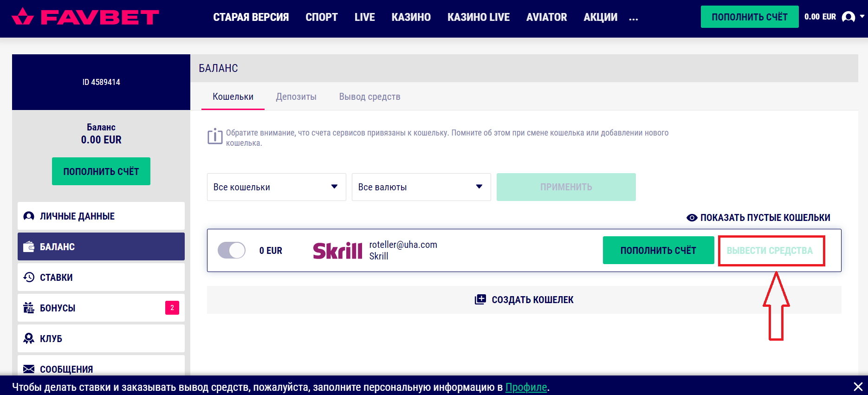Screen dimensions: 868x395
Task: Click the Skrill logo
Action: point(337,251)
